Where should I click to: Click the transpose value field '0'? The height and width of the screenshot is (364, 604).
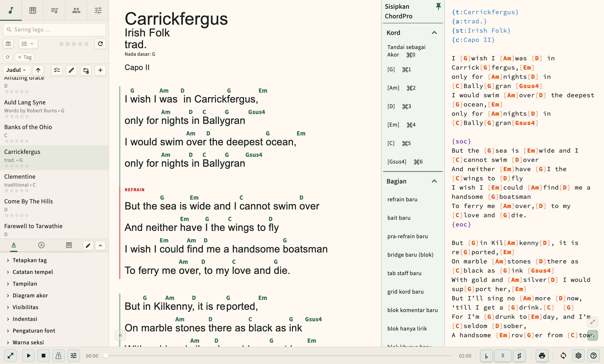click(x=503, y=356)
